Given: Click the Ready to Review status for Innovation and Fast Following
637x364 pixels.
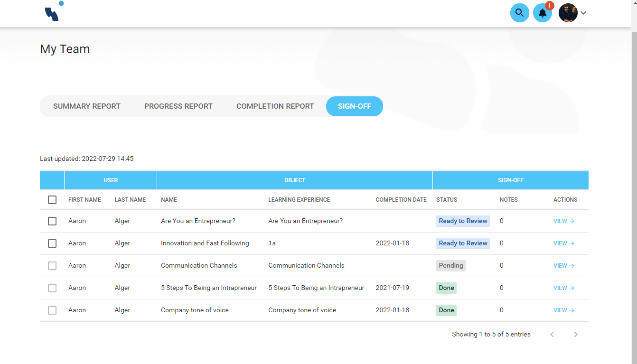Looking at the screenshot, I should [x=463, y=243].
